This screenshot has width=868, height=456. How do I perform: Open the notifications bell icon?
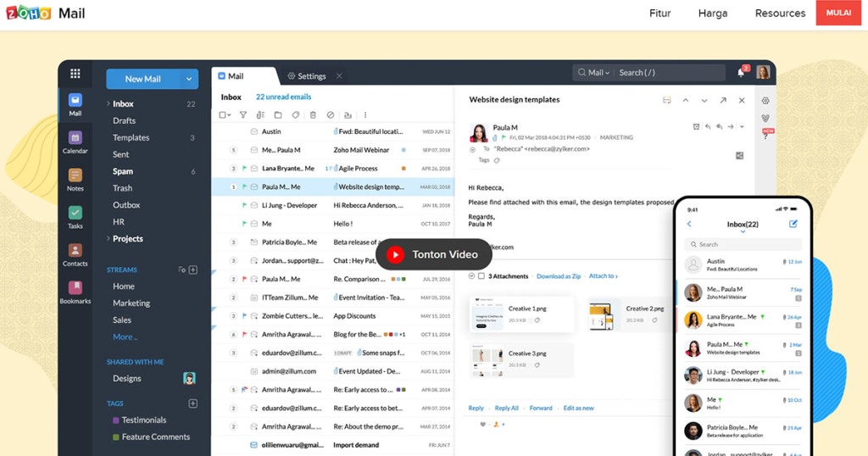742,72
